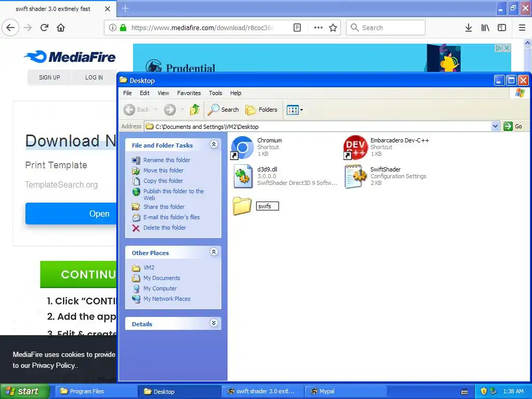Screen dimensions: 532x399
Task: Expand the Address bar dropdown
Action: pyautogui.click(x=495, y=126)
